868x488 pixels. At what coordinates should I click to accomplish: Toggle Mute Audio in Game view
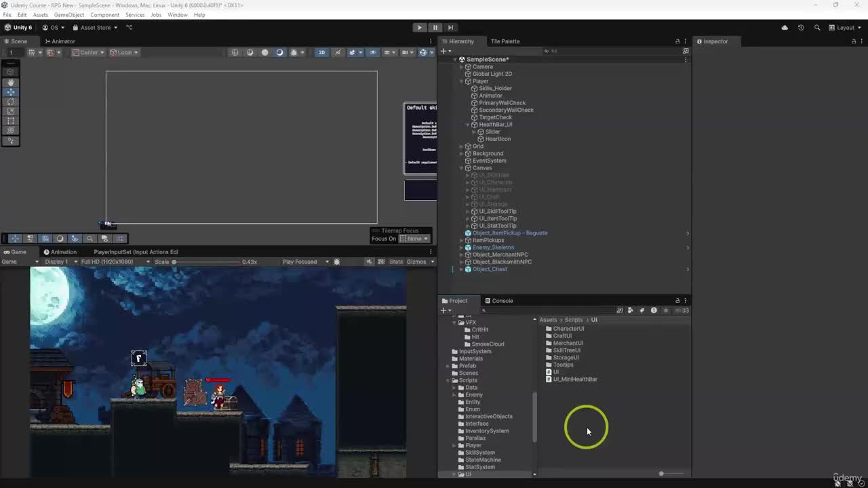coord(369,262)
